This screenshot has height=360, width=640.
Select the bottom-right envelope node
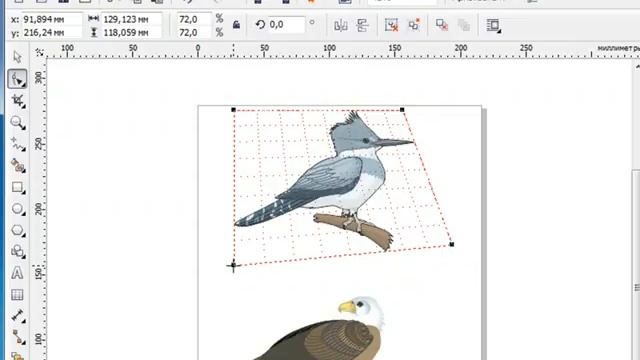[451, 244]
